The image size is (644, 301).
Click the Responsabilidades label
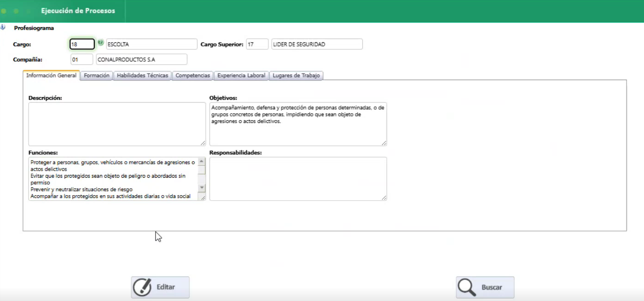[236, 152]
